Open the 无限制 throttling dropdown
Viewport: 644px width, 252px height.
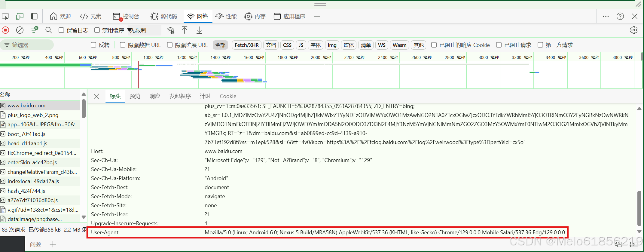(144, 30)
